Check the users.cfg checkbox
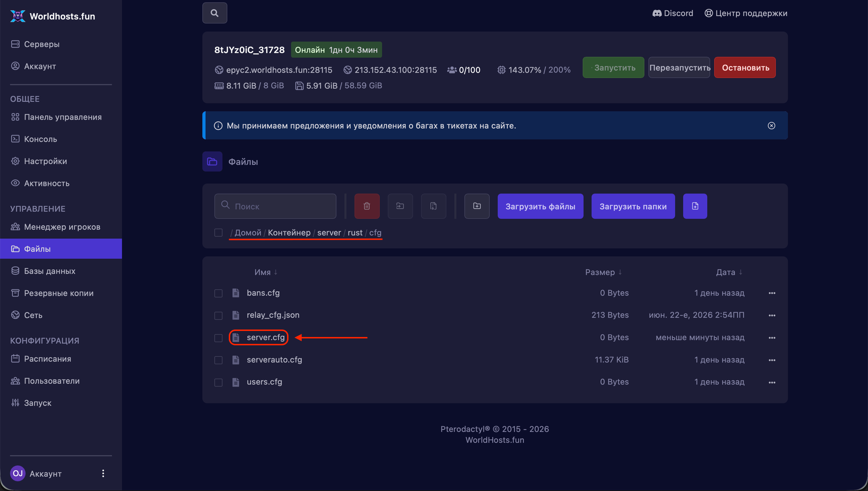 coord(218,382)
